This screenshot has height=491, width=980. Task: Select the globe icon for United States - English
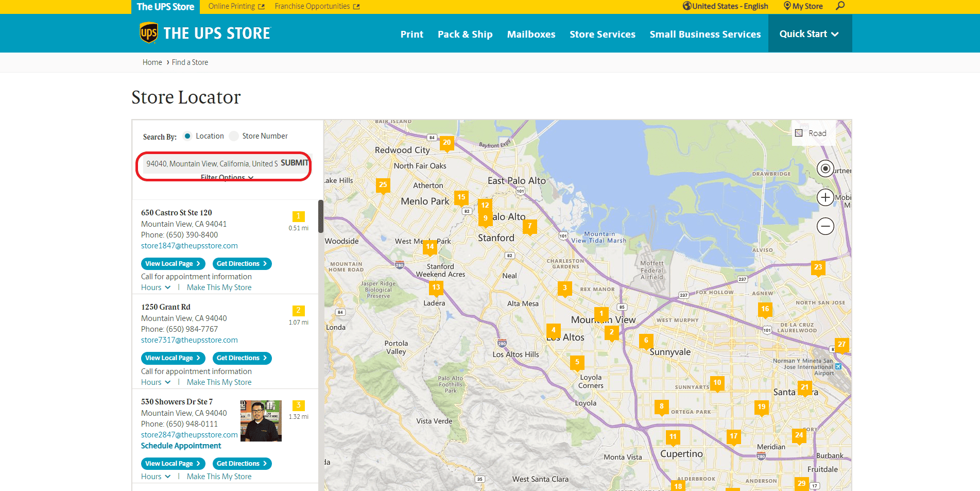[686, 6]
